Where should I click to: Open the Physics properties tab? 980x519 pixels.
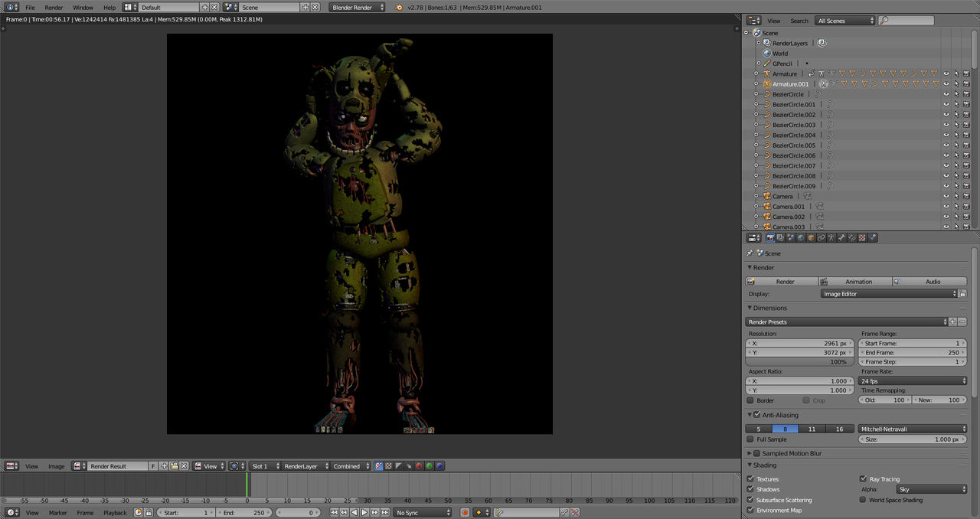[x=872, y=238]
